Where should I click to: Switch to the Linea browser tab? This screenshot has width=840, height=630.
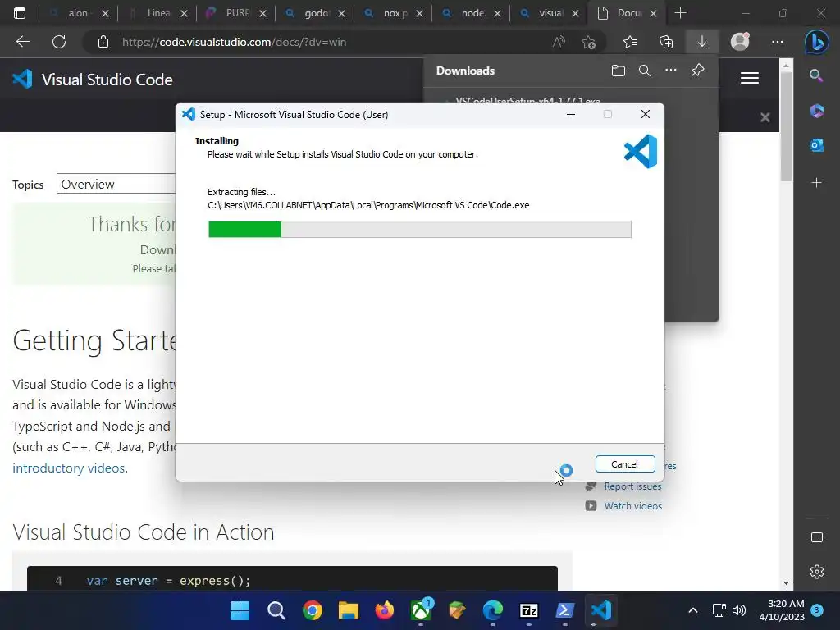[x=157, y=13]
